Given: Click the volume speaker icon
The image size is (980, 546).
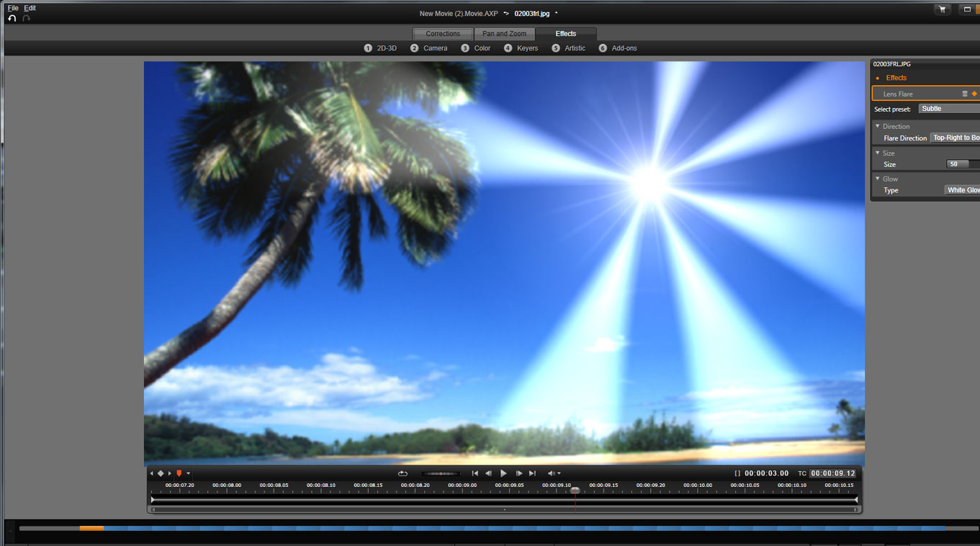Looking at the screenshot, I should [x=552, y=473].
